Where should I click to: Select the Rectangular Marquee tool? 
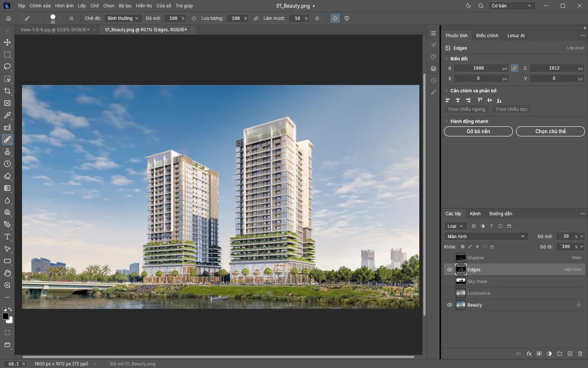(7, 54)
